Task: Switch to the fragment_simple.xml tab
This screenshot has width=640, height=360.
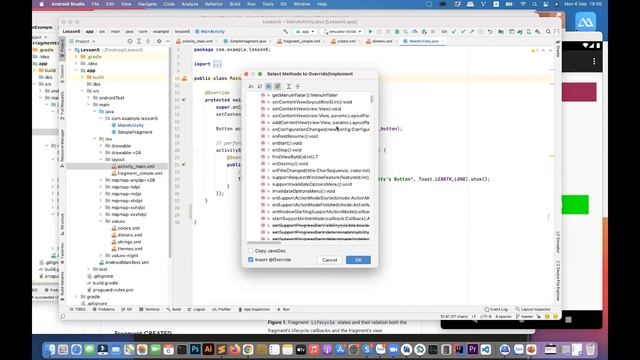Action: 301,41
